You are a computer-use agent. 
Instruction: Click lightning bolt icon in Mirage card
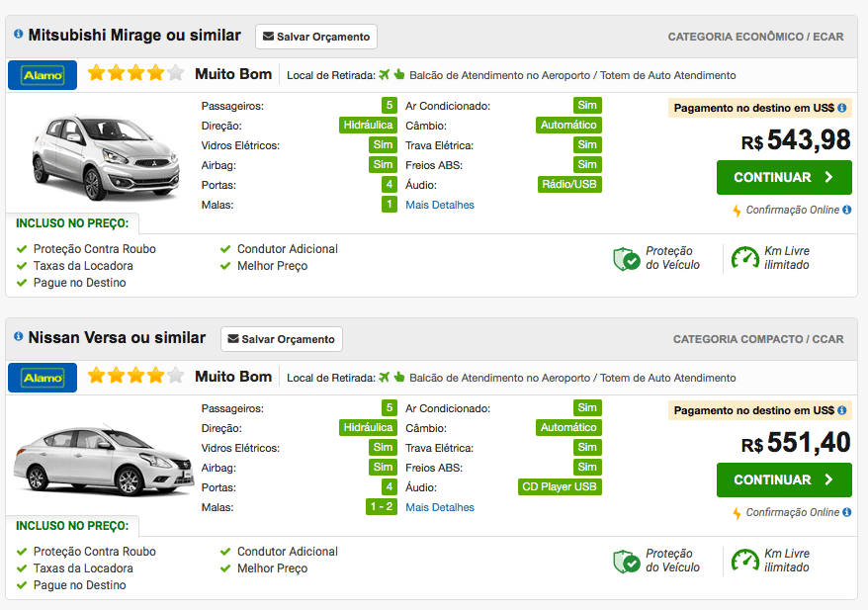[737, 211]
